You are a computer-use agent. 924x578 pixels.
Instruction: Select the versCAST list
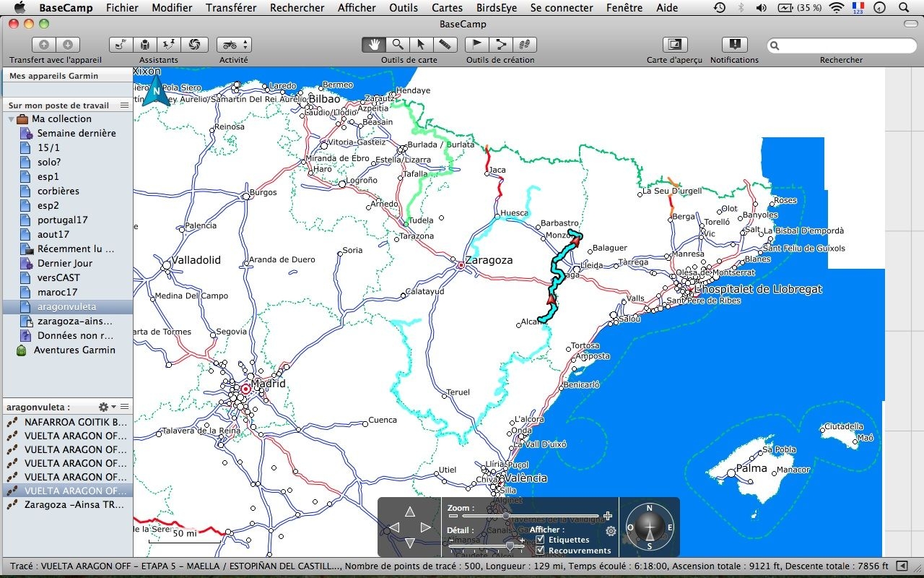(68, 277)
